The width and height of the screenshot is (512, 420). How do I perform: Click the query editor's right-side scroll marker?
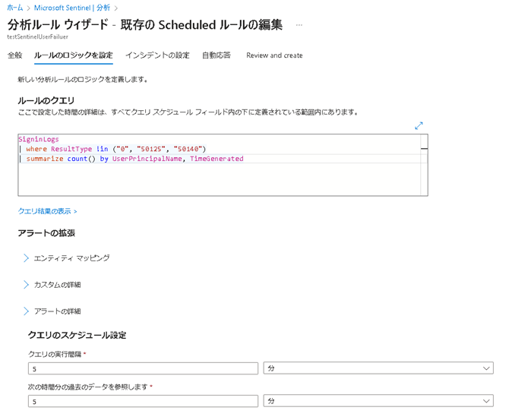point(424,149)
